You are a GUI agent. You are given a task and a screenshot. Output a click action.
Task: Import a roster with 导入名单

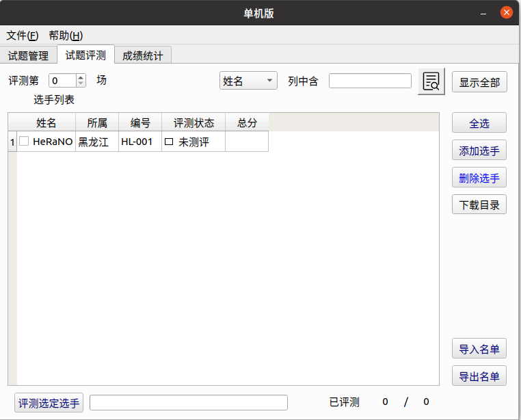479,349
